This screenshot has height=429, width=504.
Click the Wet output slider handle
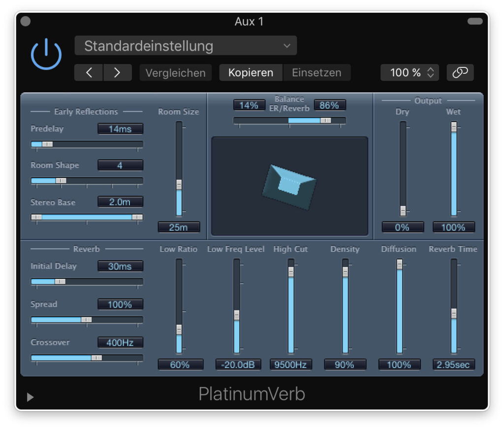point(454,126)
